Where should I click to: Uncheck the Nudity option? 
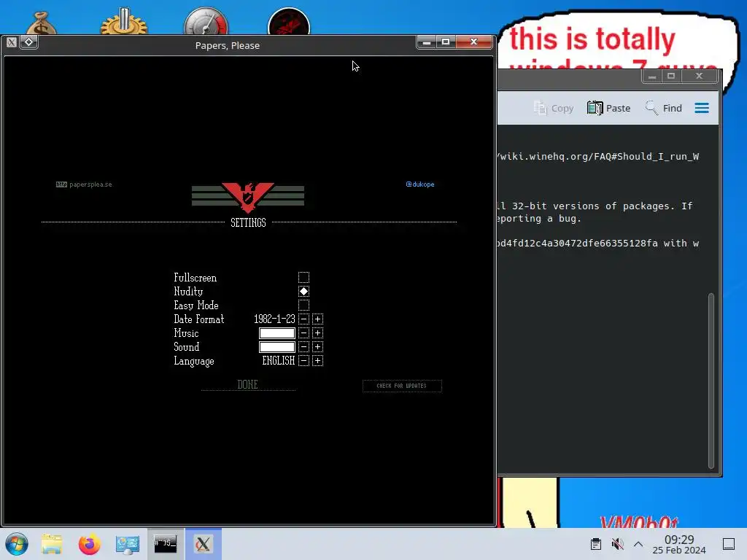303,291
